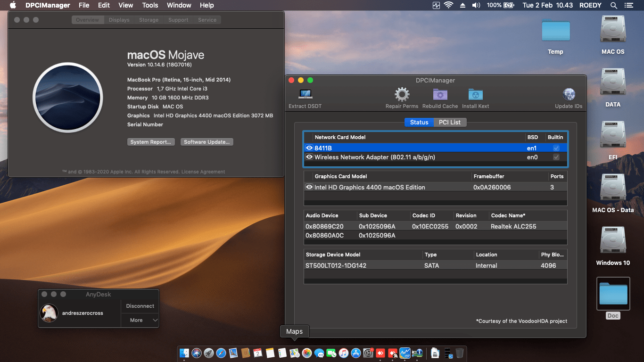Screen dimensions: 644x362
Task: Click the Update IDs globe icon
Action: click(x=569, y=96)
